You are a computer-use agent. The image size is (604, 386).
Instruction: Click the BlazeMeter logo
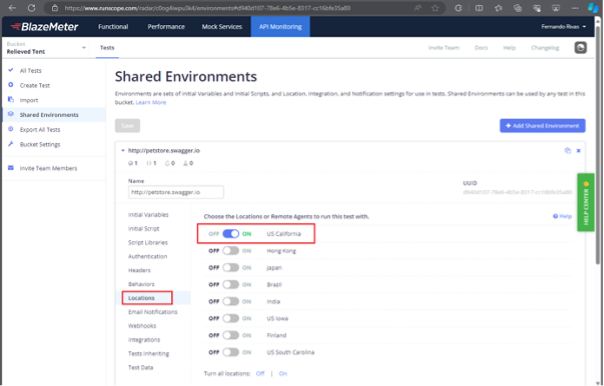[44, 27]
